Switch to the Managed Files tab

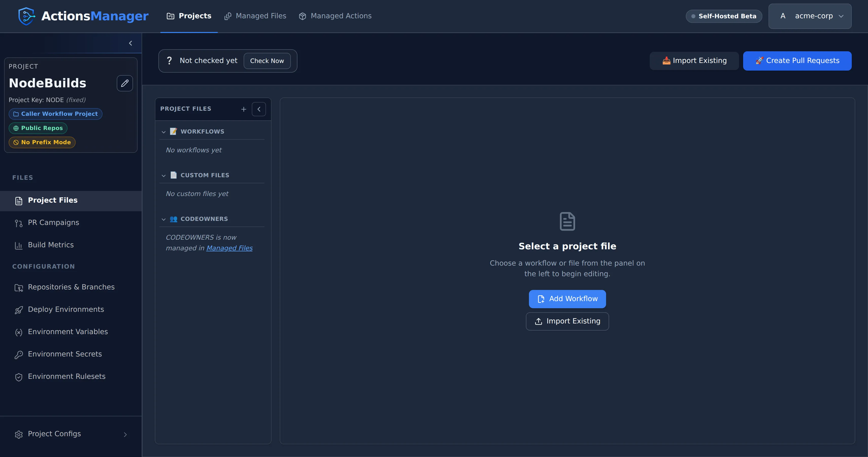click(x=255, y=16)
